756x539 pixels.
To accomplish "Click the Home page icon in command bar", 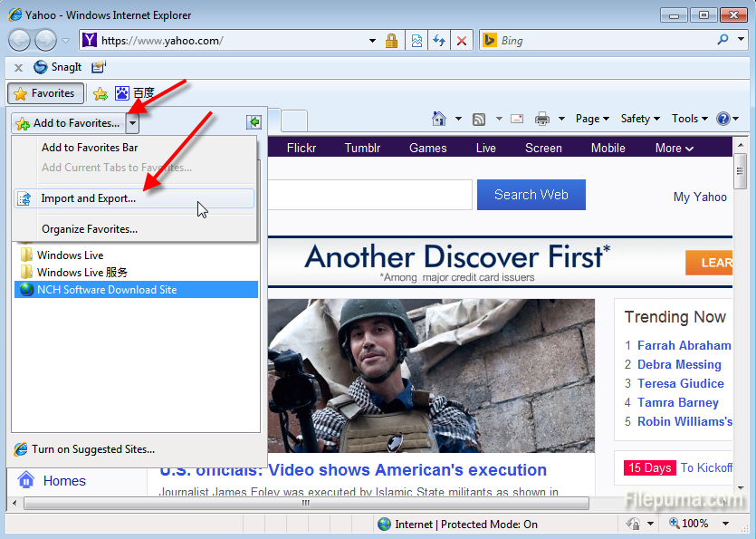I will 439,119.
